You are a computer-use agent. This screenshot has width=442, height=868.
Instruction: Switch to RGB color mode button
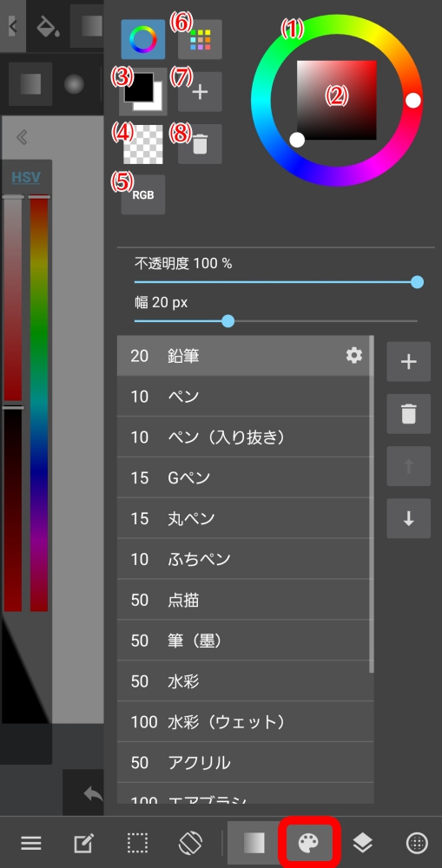pos(143,194)
